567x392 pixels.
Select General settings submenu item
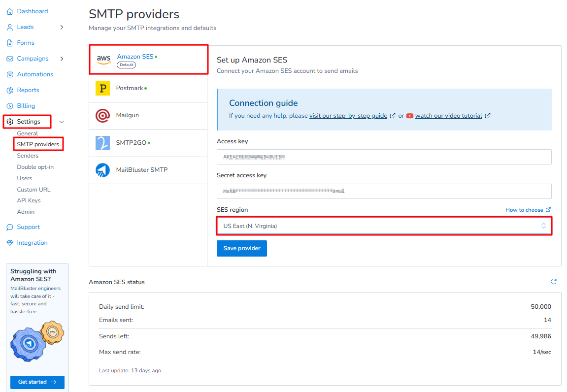[28, 133]
